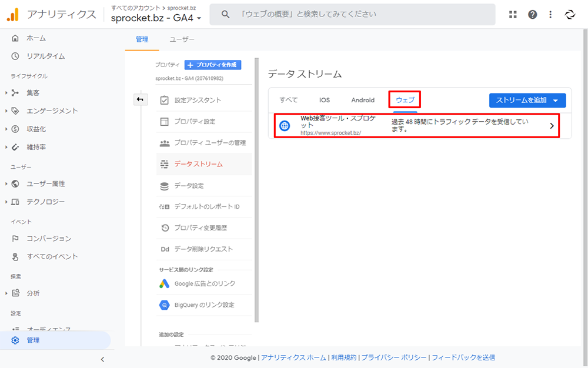Click the 維持率 retention icon
The width and height of the screenshot is (588, 368).
[x=15, y=147]
